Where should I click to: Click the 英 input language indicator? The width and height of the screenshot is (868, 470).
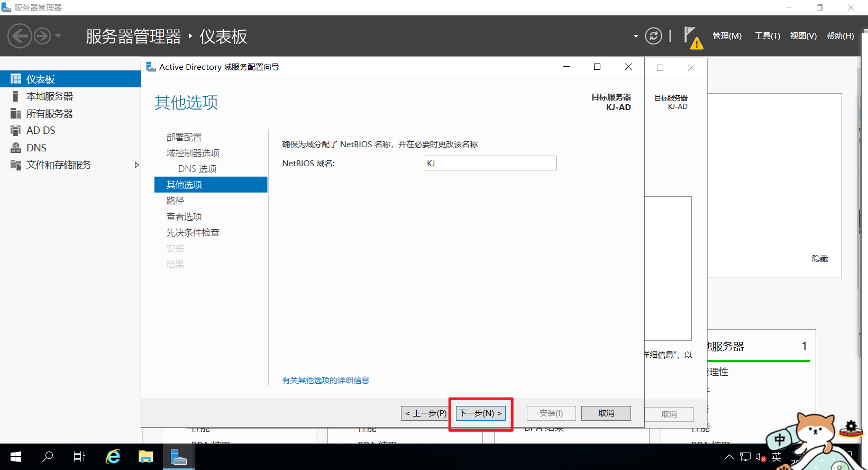[x=776, y=457]
